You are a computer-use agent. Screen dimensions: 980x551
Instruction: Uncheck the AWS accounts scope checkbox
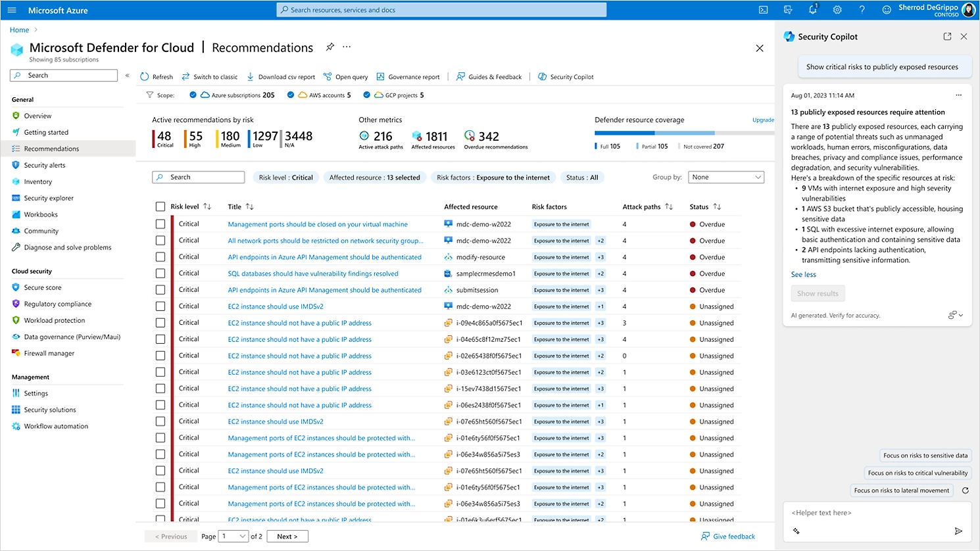click(x=291, y=95)
